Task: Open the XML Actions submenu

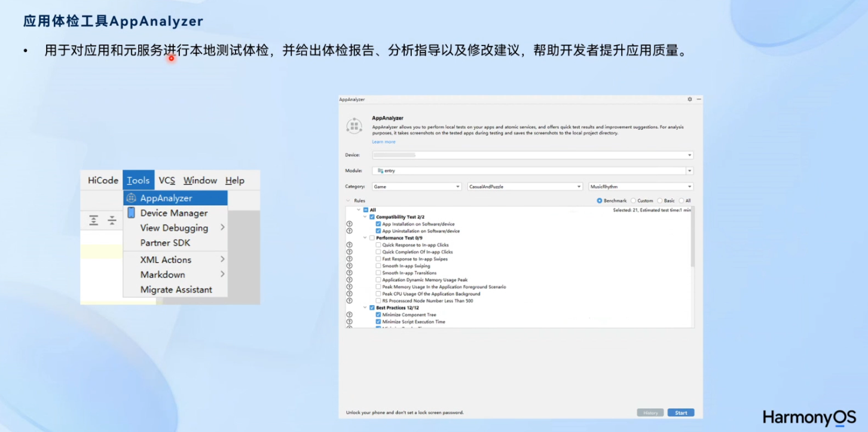Action: [x=175, y=260]
